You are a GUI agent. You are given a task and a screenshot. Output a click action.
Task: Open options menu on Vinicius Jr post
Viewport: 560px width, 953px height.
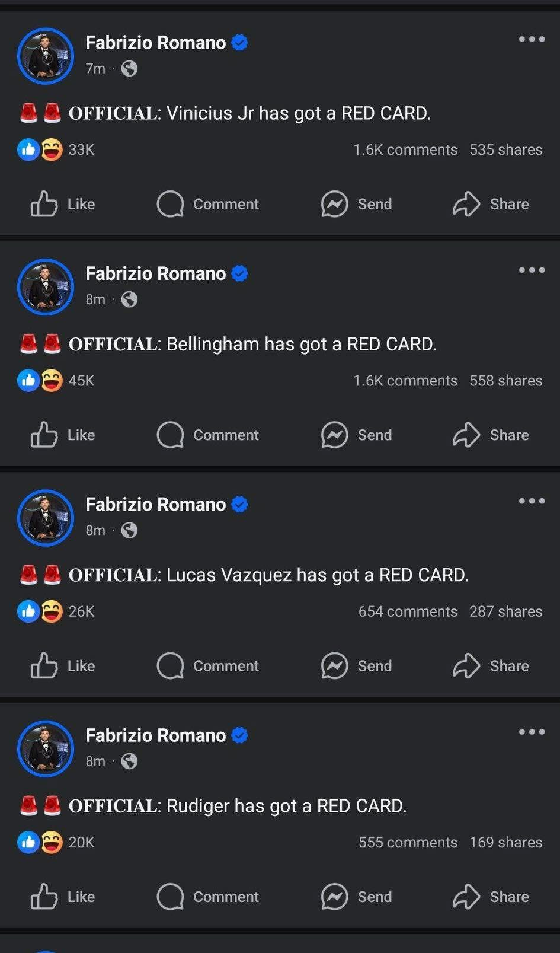[x=532, y=39]
